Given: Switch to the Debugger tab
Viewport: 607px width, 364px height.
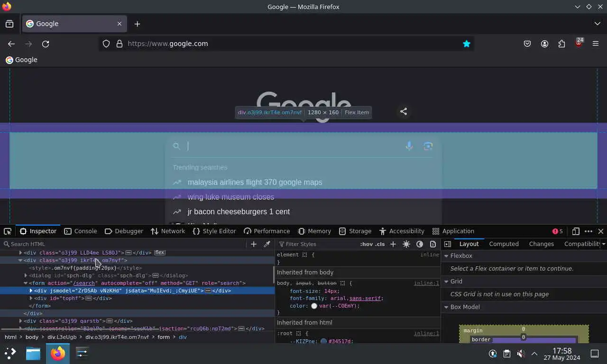Looking at the screenshot, I should (x=123, y=231).
